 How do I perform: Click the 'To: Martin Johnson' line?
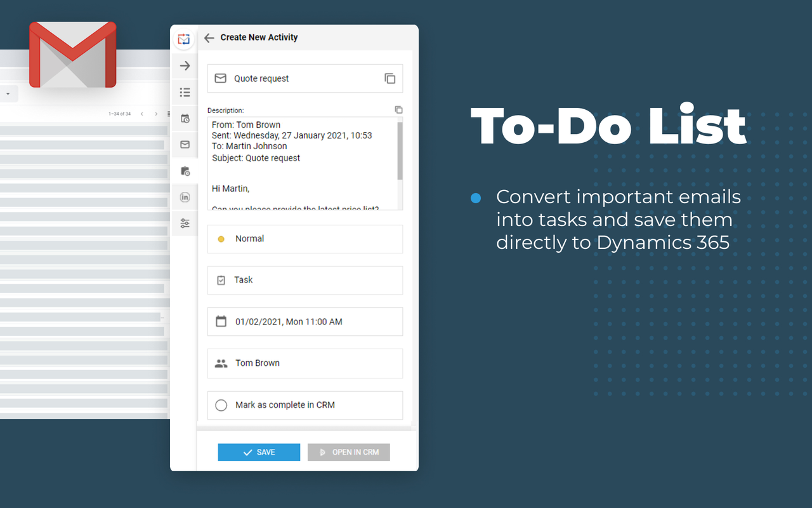(x=249, y=146)
